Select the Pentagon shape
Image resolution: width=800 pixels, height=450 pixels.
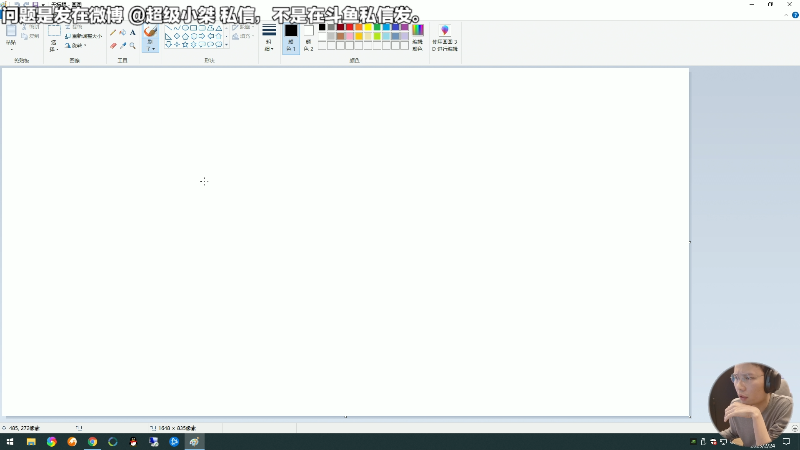pos(185,36)
